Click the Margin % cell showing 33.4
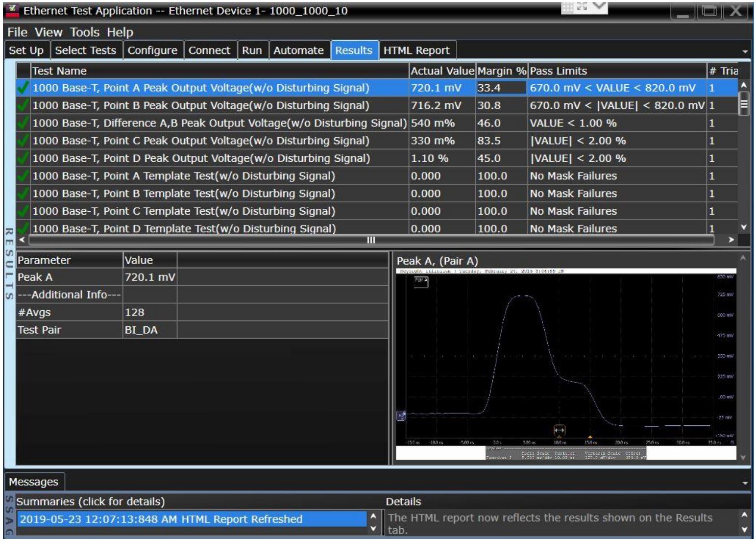 coord(501,87)
